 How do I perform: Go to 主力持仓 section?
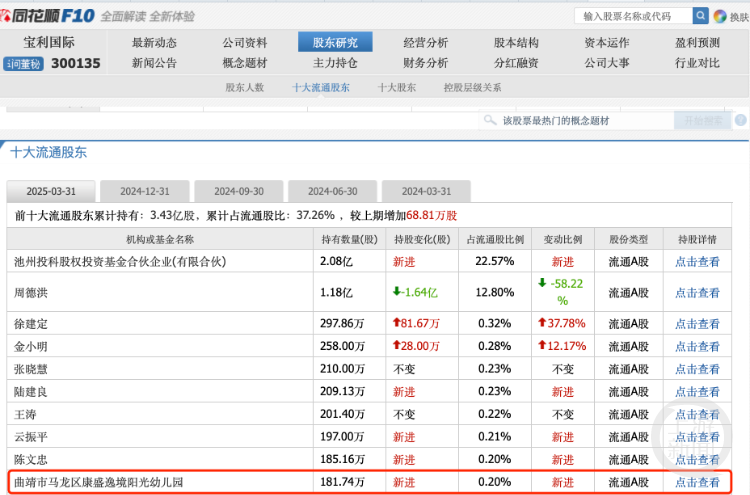[335, 62]
